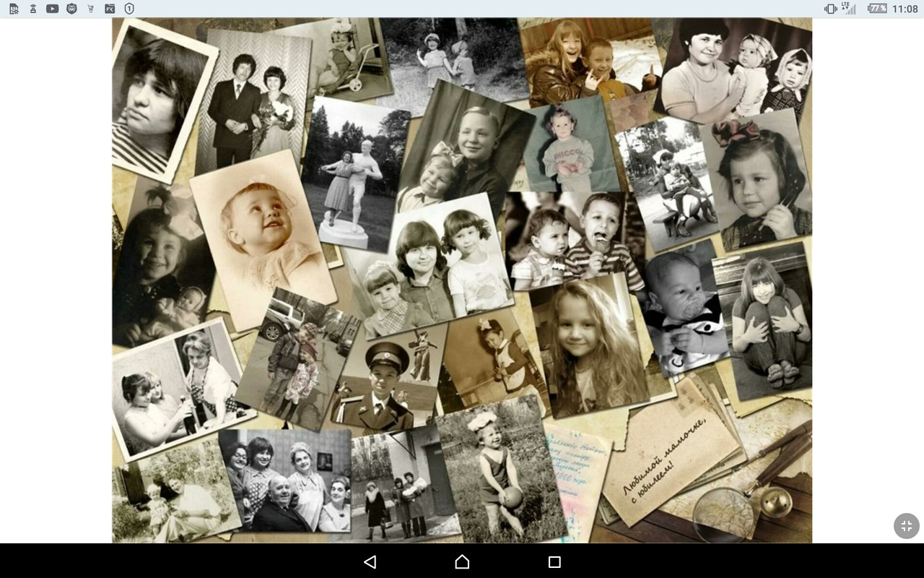This screenshot has height=578, width=924.
Task: Open the YouTube notification icon
Action: tap(52, 9)
